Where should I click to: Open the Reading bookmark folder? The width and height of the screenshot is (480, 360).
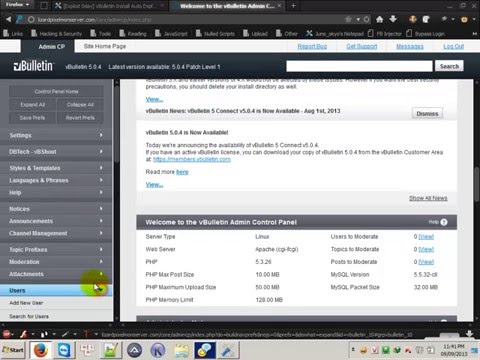(x=133, y=34)
